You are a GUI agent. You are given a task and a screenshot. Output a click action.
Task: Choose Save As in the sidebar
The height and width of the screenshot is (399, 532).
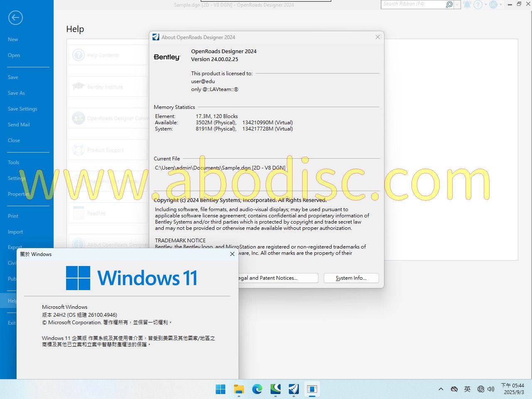click(16, 93)
